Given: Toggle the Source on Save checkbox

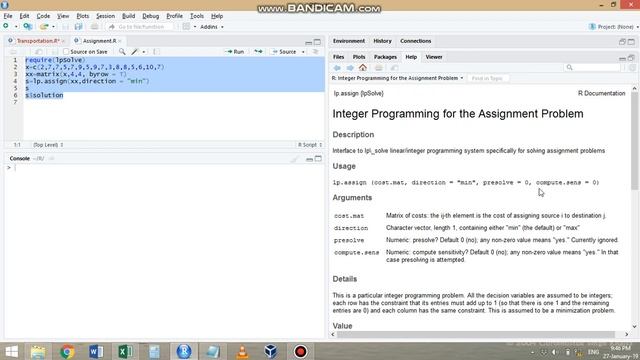Looking at the screenshot, I should coord(66,52).
